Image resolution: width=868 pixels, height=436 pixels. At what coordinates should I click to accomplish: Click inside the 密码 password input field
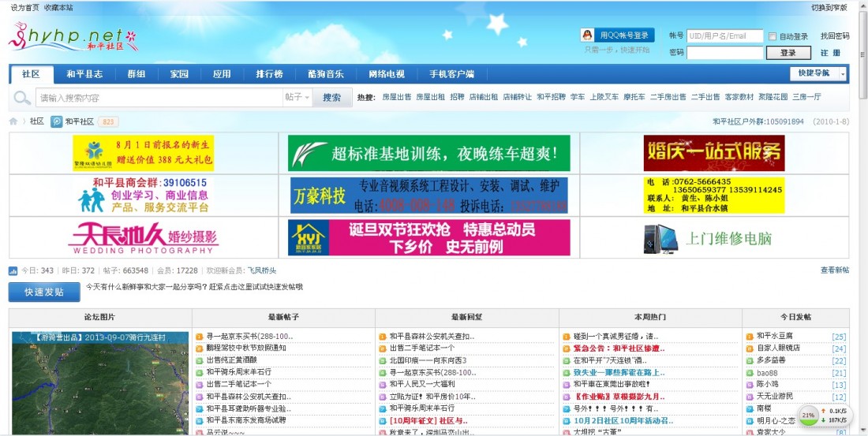[x=724, y=53]
